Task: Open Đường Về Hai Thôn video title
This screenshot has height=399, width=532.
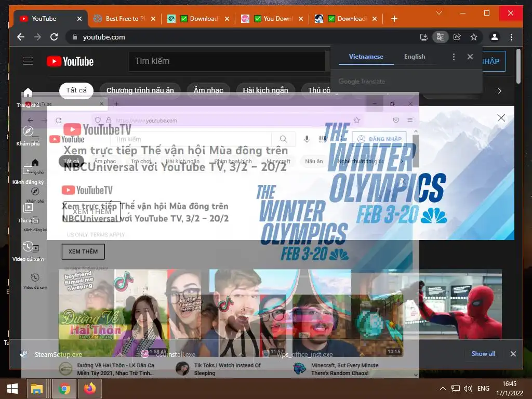Action: (x=115, y=369)
